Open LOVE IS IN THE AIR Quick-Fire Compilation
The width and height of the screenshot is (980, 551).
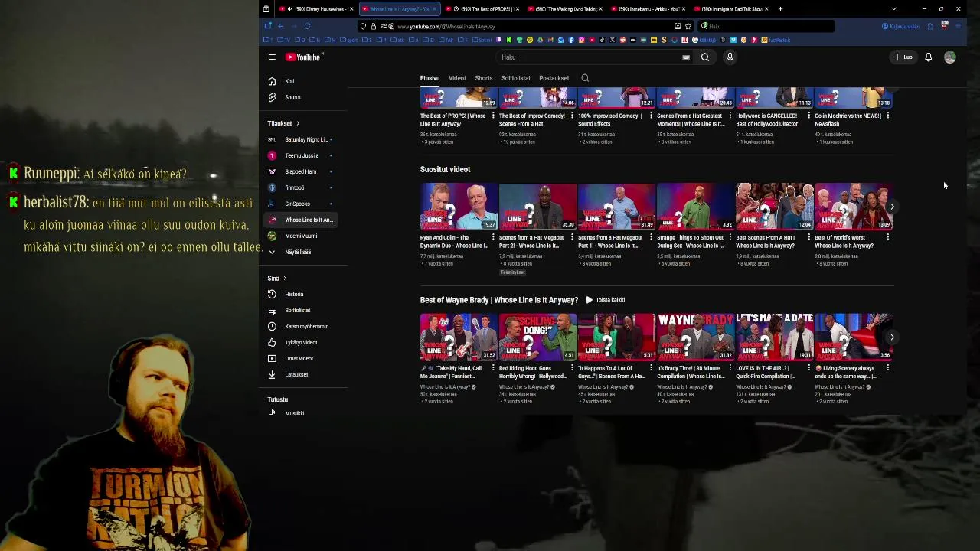coord(773,337)
